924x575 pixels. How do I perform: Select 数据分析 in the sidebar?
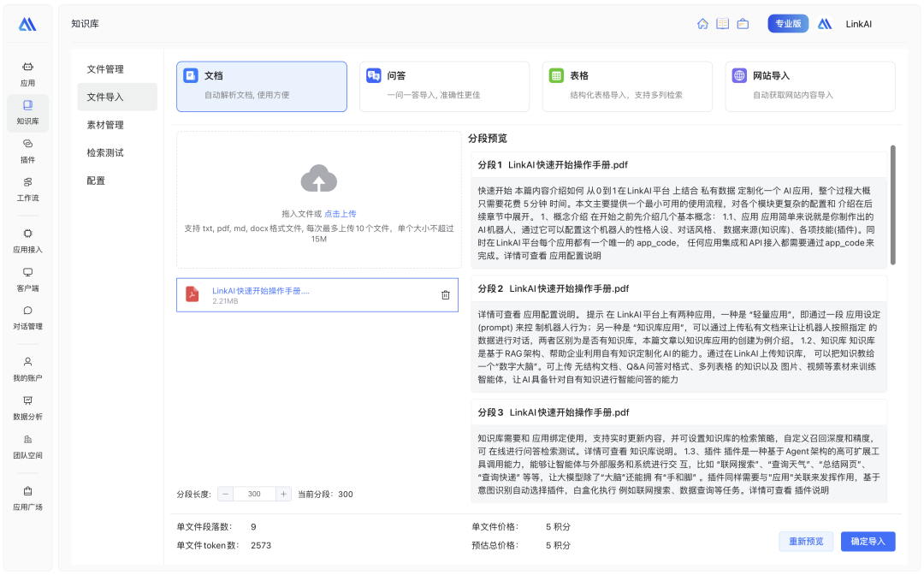coord(27,408)
